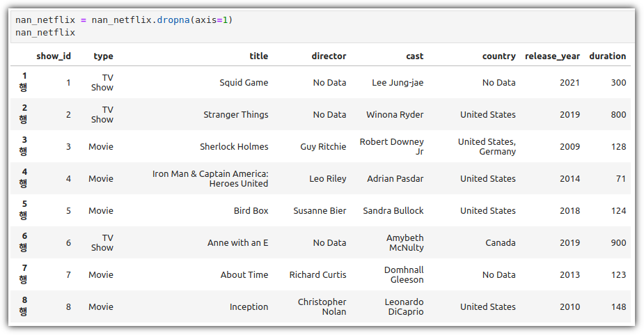Click the Iron Man & Captain America title cell
The width and height of the screenshot is (644, 335).
point(210,179)
